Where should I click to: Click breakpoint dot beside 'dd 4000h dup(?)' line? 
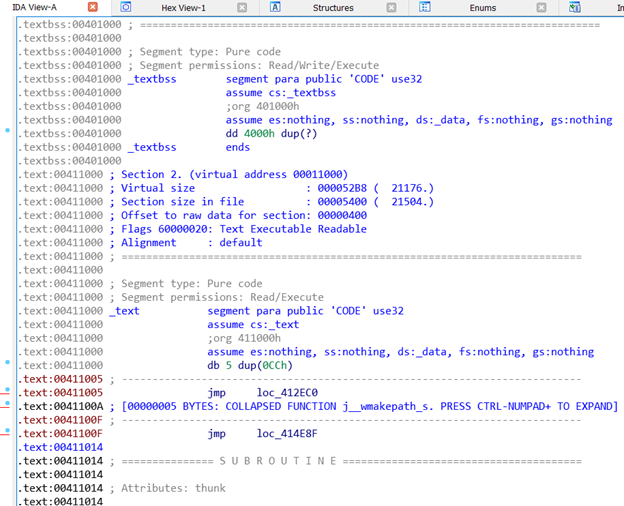(8, 130)
